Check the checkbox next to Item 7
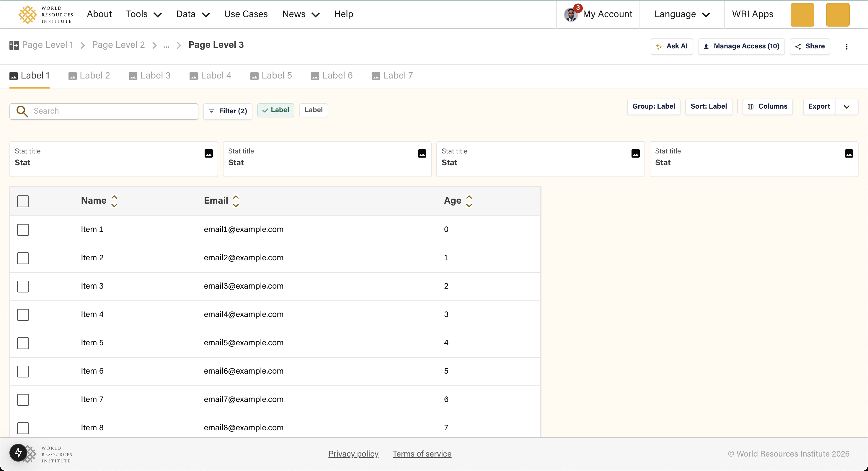The image size is (868, 471). 23,400
